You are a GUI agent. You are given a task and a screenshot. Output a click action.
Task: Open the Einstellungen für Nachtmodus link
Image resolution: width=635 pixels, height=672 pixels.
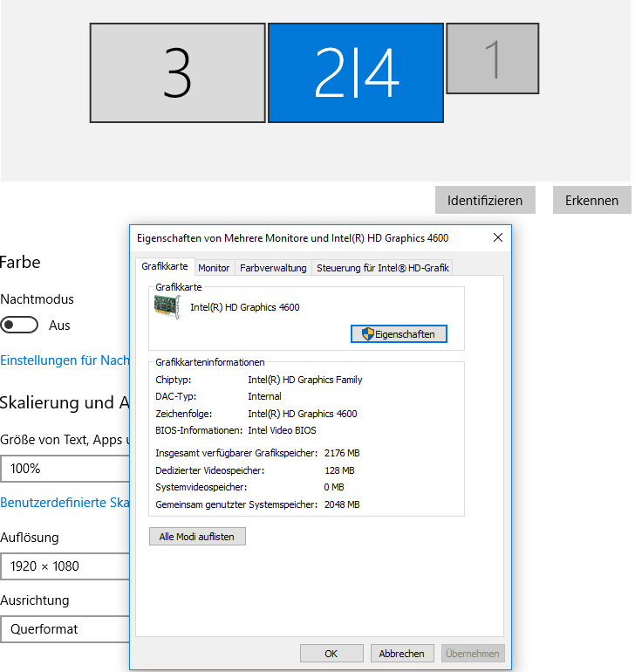click(x=65, y=360)
